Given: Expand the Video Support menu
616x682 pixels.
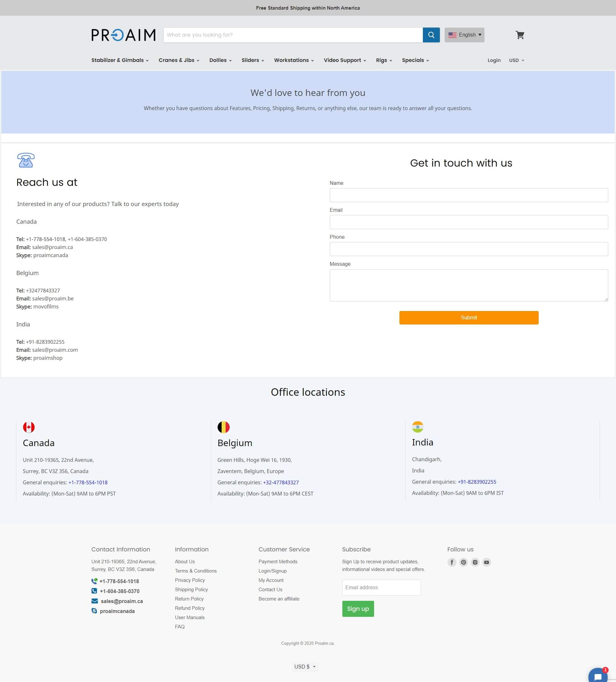Looking at the screenshot, I should point(345,60).
